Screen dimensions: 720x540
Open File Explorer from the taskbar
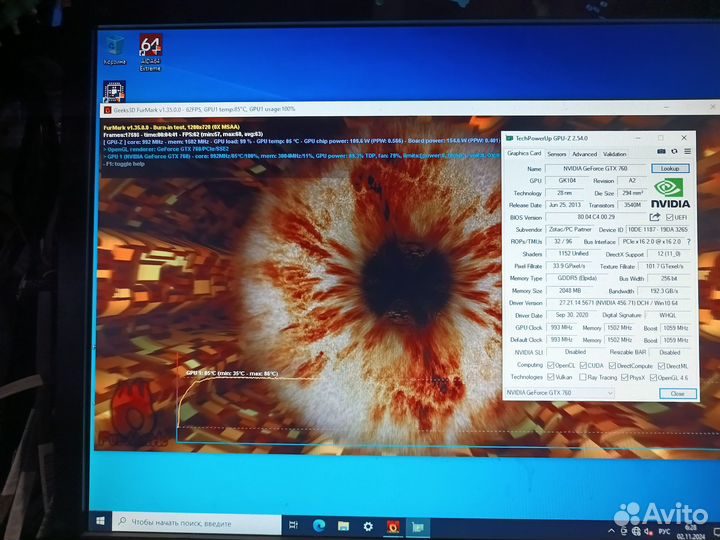coord(343,524)
